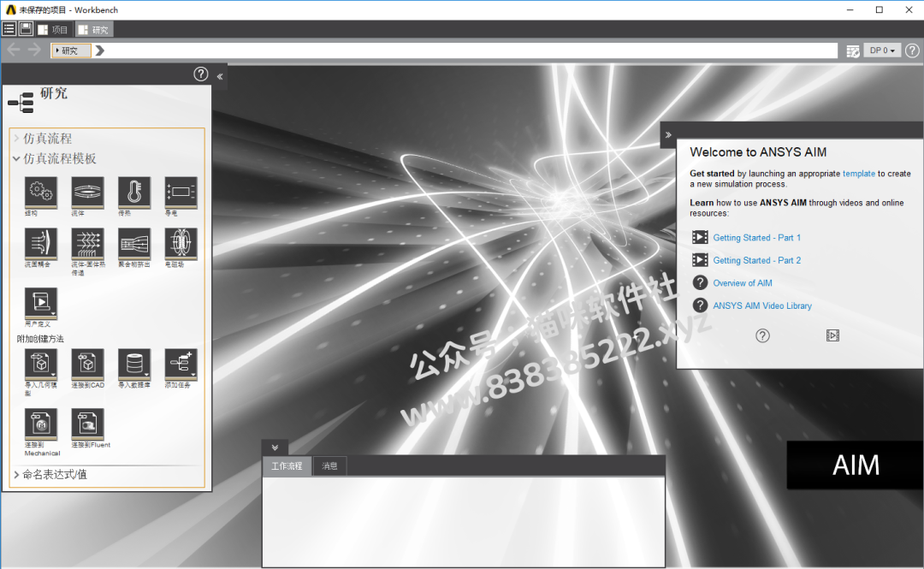Pick the 流体-固体热传递 template icon
The image size is (924, 569).
[87, 244]
